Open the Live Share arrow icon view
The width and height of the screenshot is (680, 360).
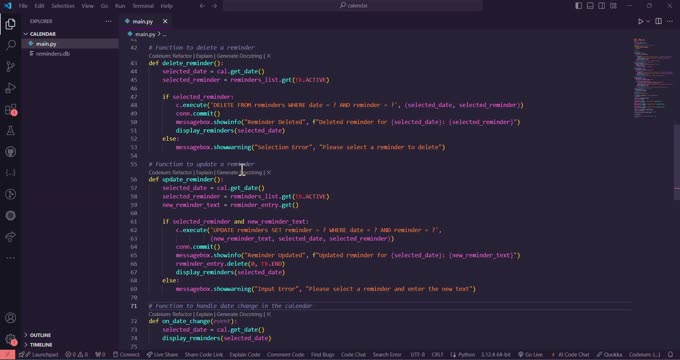click(x=10, y=237)
